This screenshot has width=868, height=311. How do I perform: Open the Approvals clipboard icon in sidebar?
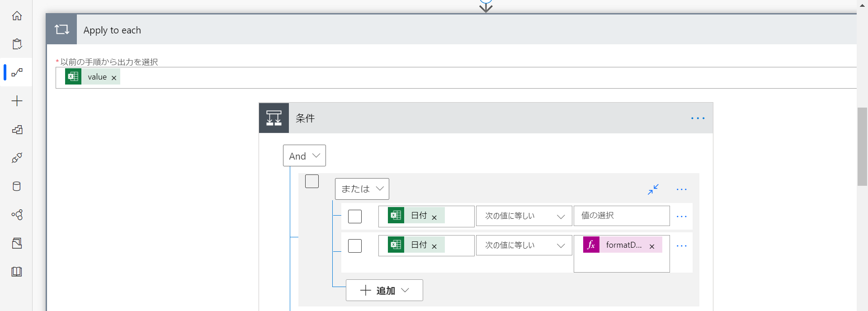17,44
